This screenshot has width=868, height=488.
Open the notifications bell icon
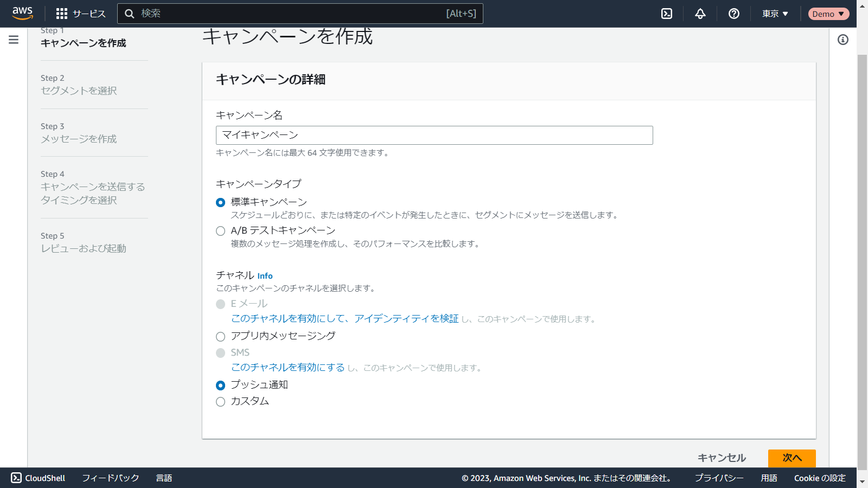700,14
